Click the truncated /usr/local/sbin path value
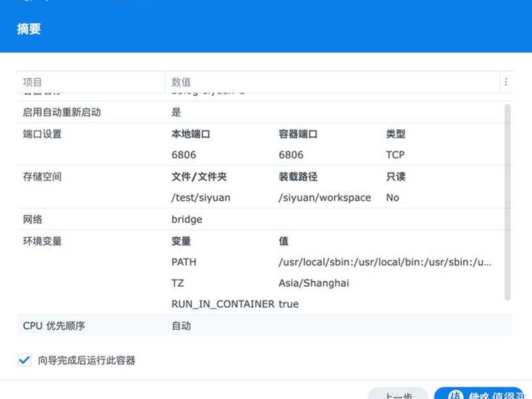Image resolution: width=532 pixels, height=399 pixels. tap(385, 262)
